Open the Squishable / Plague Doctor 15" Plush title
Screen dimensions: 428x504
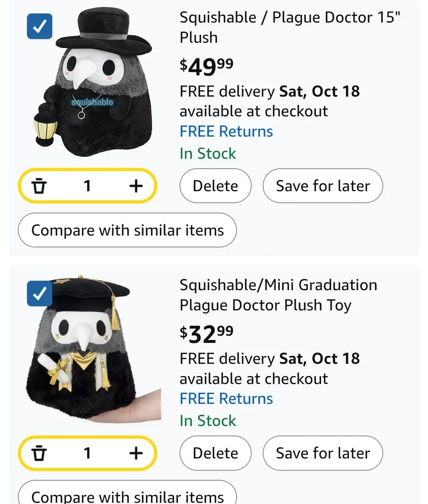pyautogui.click(x=290, y=27)
